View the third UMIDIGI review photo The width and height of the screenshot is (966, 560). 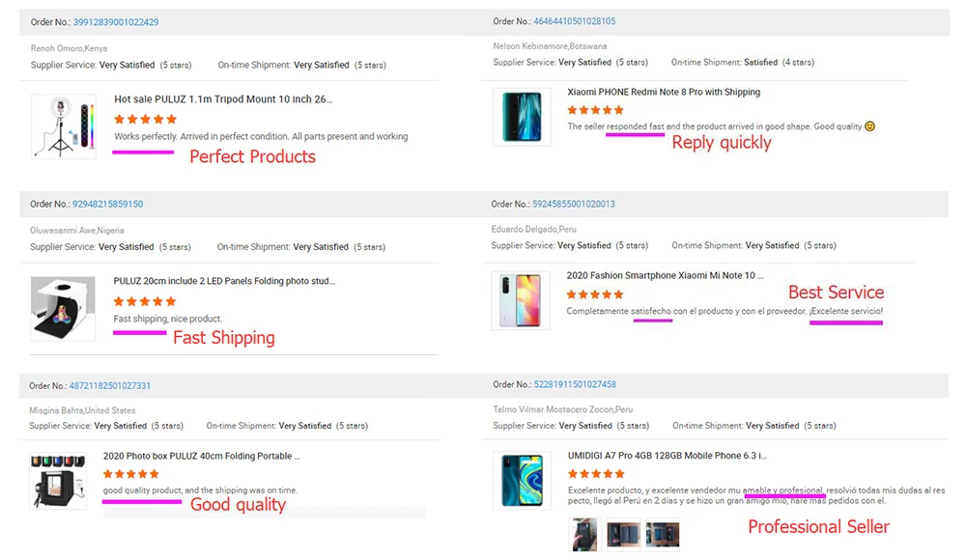point(662,535)
